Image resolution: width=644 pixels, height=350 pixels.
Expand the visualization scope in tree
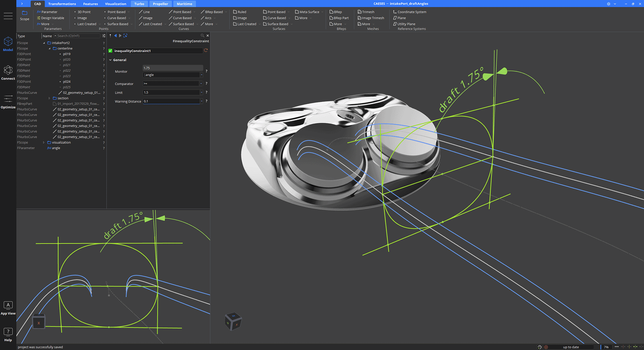click(x=44, y=142)
